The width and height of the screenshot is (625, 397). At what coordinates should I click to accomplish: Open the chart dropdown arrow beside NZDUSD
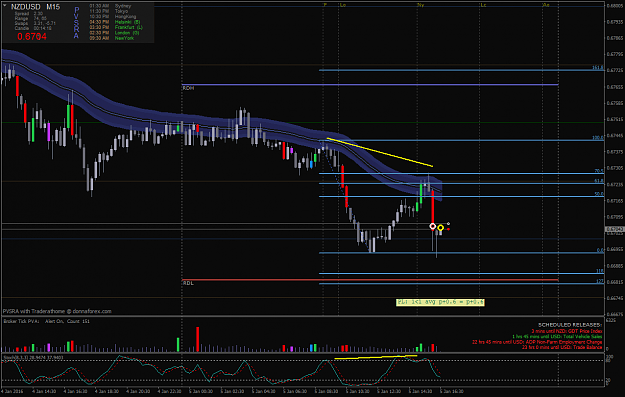tap(5, 6)
